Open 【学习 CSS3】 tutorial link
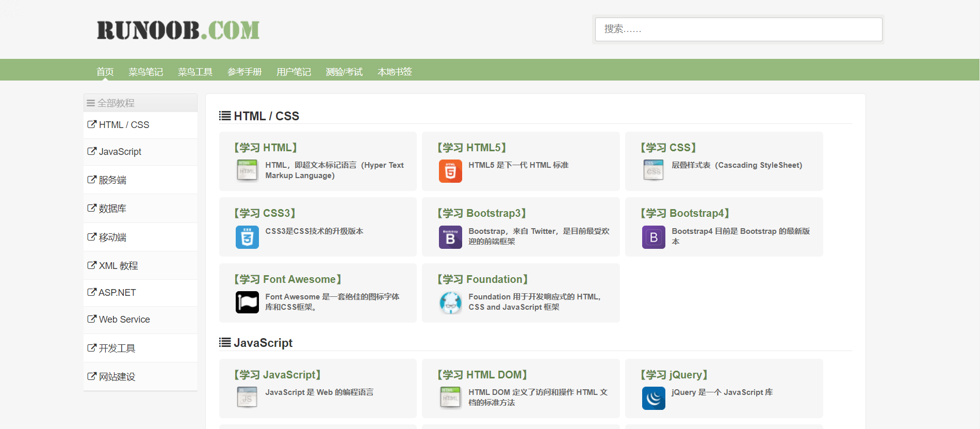This screenshot has width=980, height=429. click(265, 213)
